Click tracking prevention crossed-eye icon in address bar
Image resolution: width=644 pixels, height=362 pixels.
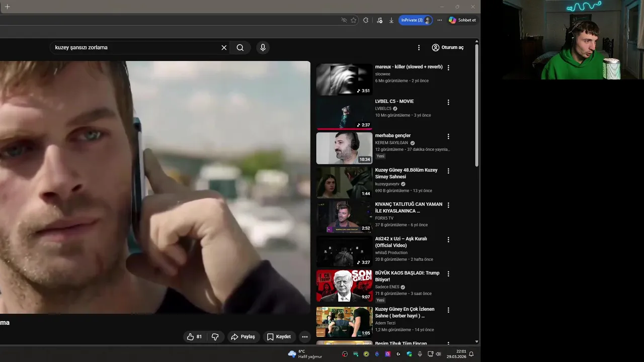[344, 20]
